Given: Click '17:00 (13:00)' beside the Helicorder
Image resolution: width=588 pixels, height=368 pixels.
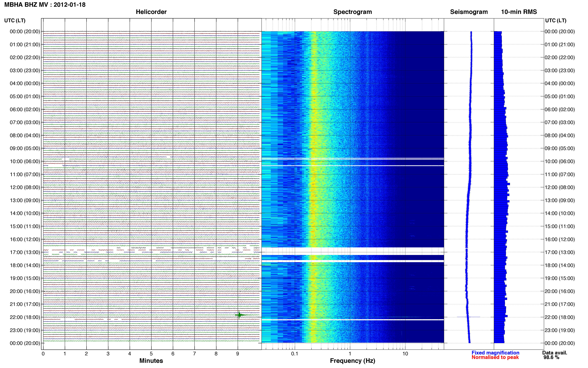Looking at the screenshot, I should tap(25, 252).
